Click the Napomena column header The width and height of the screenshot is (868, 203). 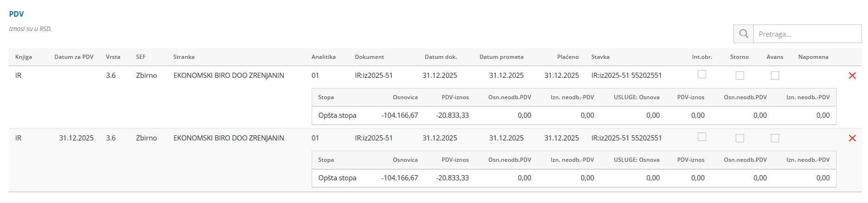813,57
